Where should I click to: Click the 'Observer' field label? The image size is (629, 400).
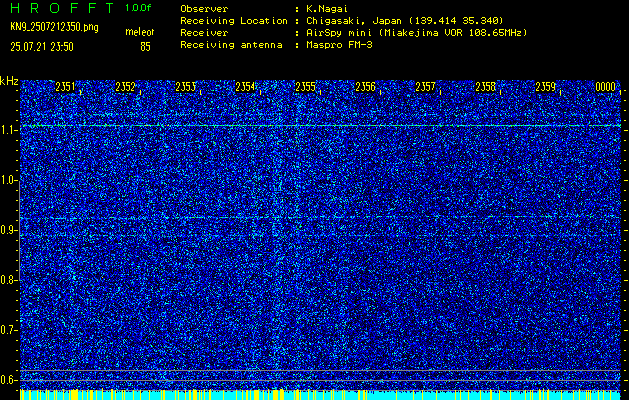pyautogui.click(x=204, y=9)
